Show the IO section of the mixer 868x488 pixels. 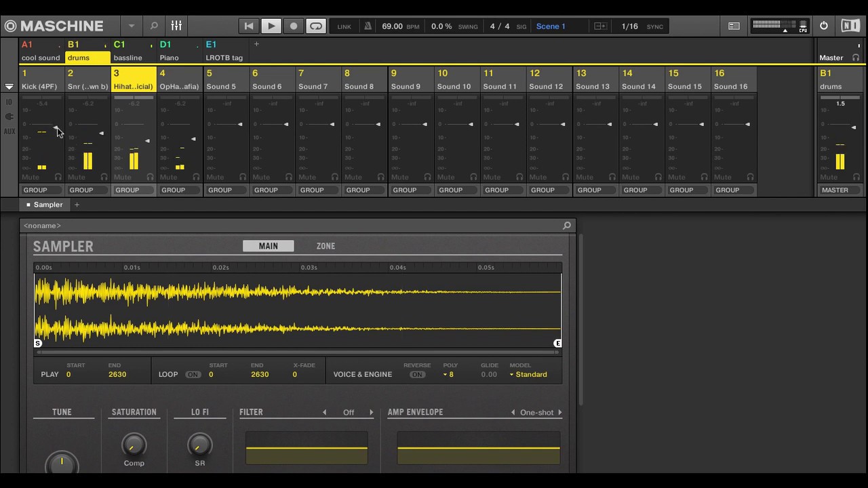[9, 102]
